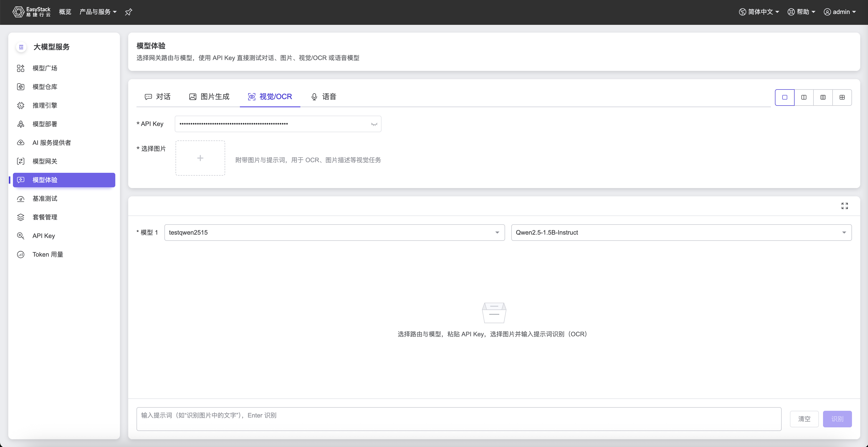
Task: Expand the 产品与服务 menu
Action: click(x=98, y=12)
